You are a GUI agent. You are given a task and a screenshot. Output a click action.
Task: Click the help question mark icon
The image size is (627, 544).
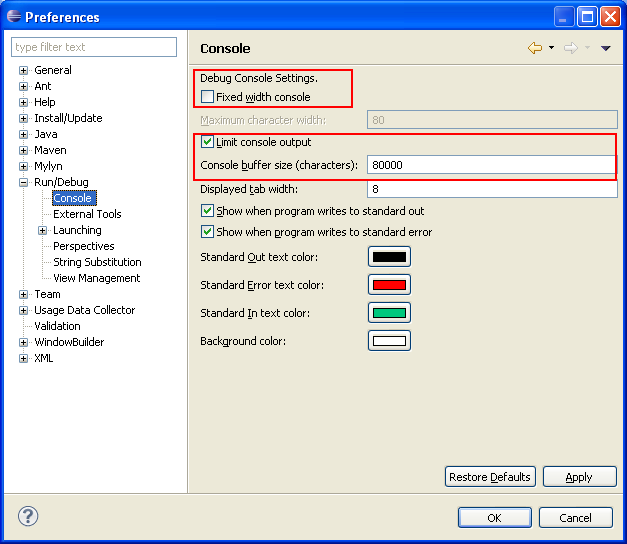click(28, 516)
